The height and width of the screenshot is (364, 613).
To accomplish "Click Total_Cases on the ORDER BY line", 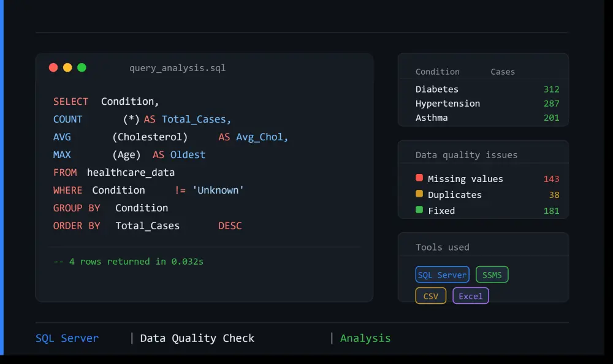I will [147, 226].
